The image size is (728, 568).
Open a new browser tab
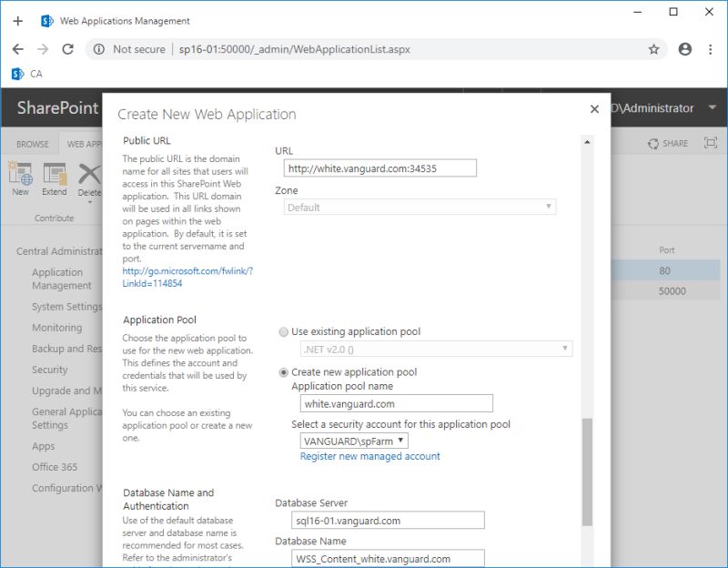(17, 21)
